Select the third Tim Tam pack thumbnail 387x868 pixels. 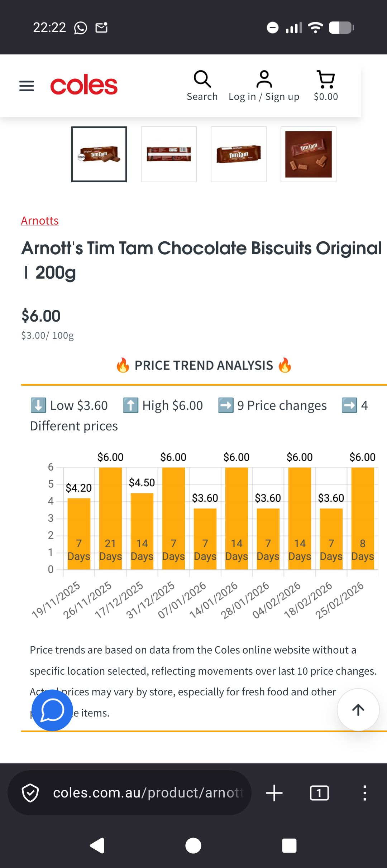pos(239,154)
